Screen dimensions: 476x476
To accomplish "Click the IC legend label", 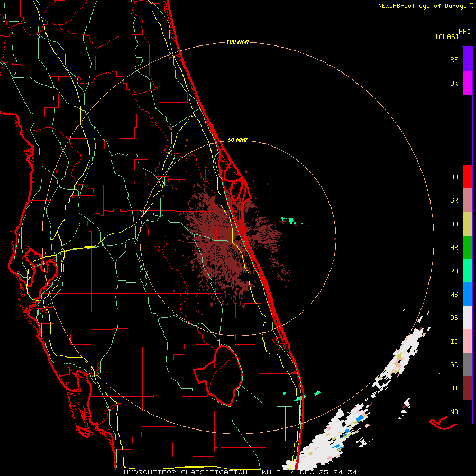I will tap(454, 341).
